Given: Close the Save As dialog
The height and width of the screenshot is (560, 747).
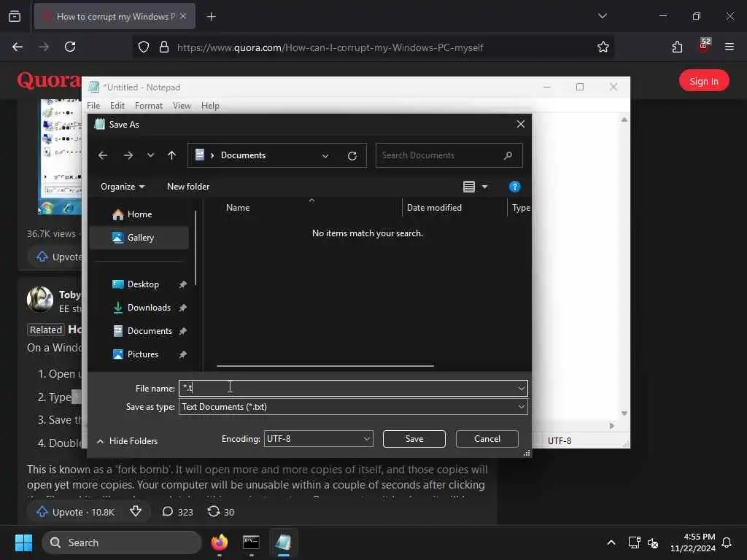Looking at the screenshot, I should [x=520, y=124].
